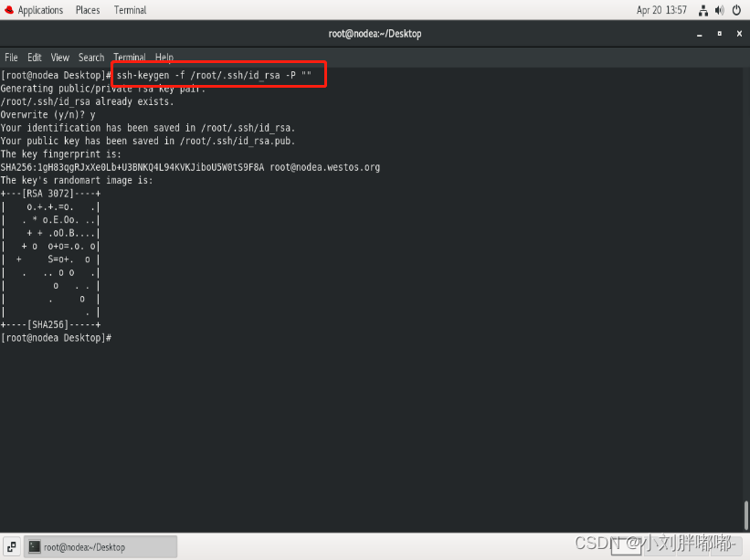Click the volume control to adjust sound level
The height and width of the screenshot is (560, 750).
[719, 10]
